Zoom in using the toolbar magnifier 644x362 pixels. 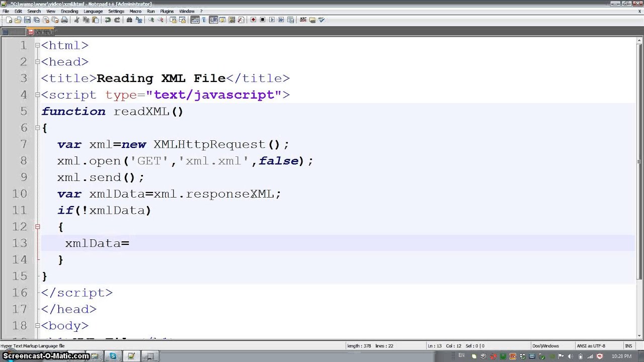151,20
